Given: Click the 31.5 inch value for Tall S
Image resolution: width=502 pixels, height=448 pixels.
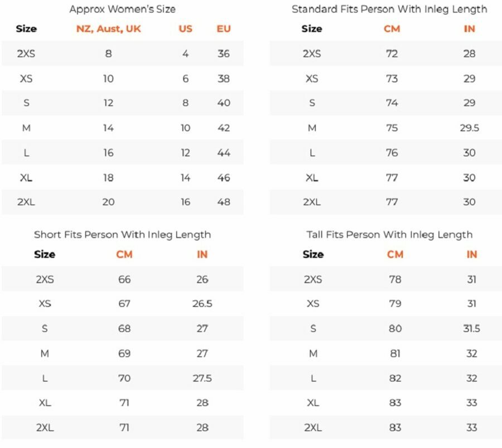Looking at the screenshot, I should tap(471, 329).
